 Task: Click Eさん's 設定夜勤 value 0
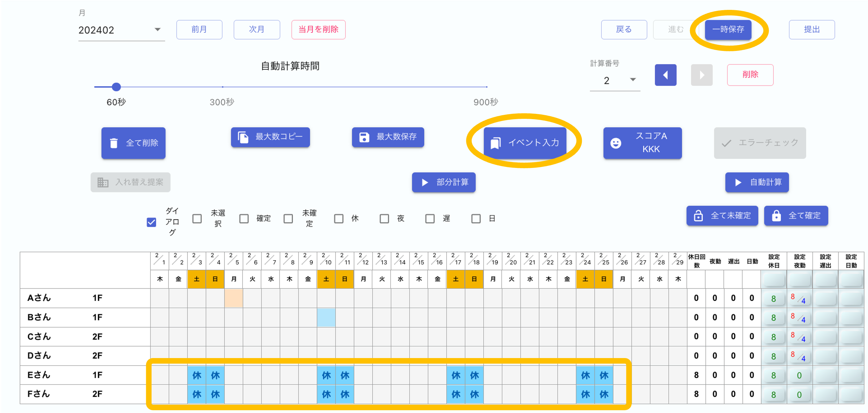pyautogui.click(x=800, y=376)
